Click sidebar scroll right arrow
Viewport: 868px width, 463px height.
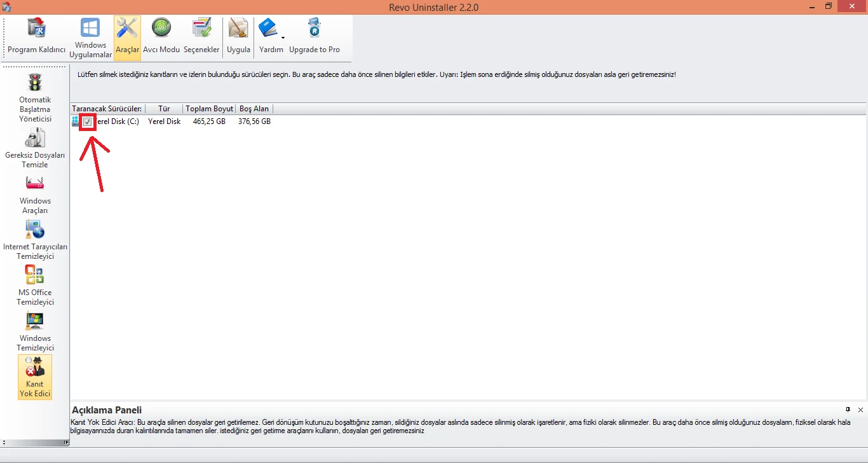point(67,443)
